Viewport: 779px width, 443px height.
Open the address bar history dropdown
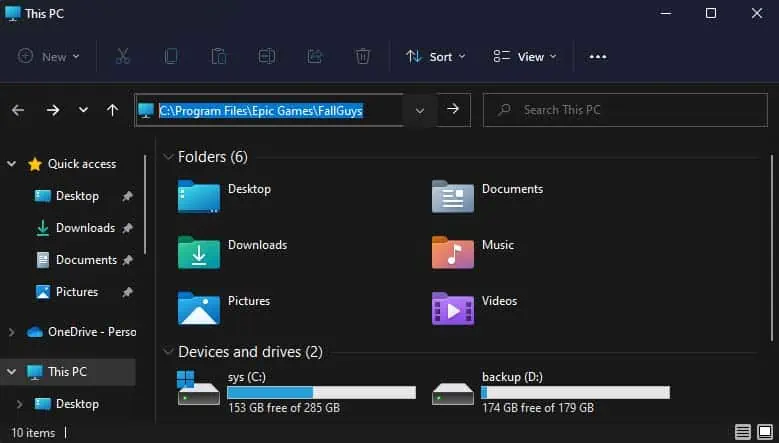click(420, 110)
